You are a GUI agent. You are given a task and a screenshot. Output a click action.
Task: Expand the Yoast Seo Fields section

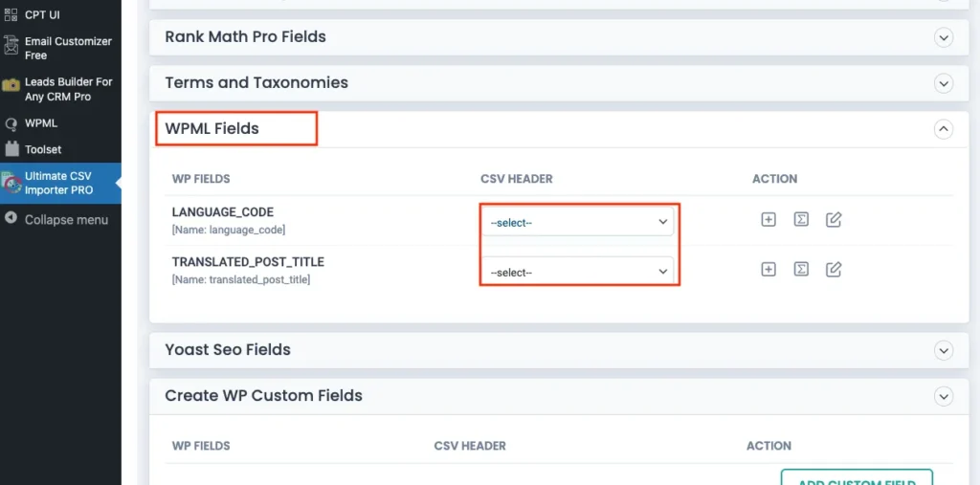click(944, 350)
